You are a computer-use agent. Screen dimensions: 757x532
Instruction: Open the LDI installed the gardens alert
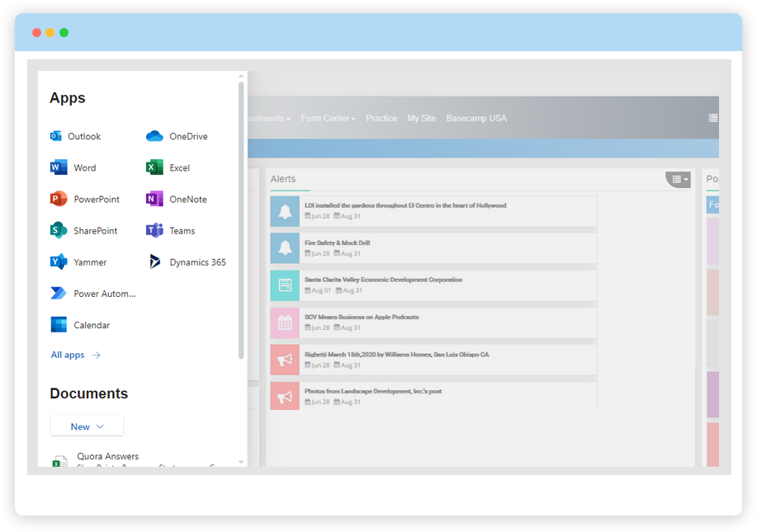coord(405,205)
